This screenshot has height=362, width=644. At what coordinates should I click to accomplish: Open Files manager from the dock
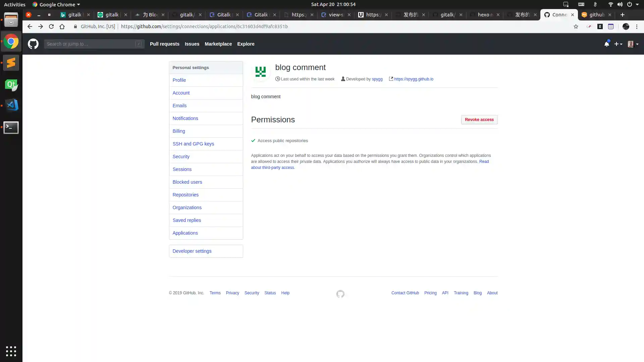pos(11,20)
